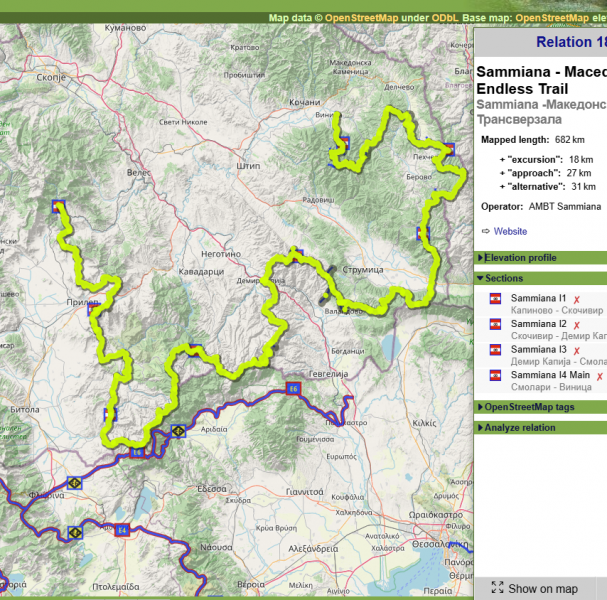Click subtitle Смолари - Виница
The width and height of the screenshot is (607, 600).
(x=551, y=387)
